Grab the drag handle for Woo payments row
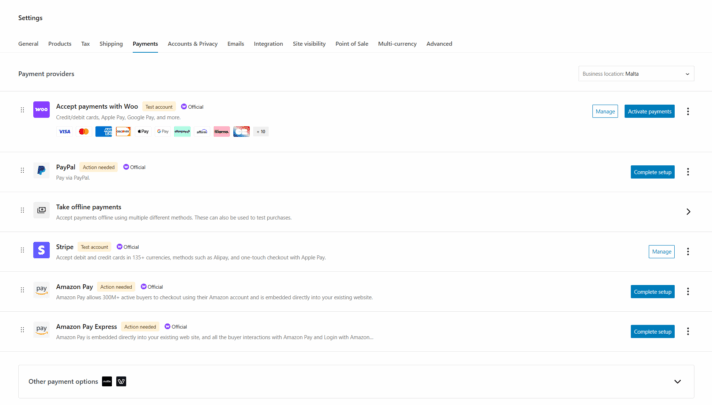The width and height of the screenshot is (712, 405). tap(22, 110)
